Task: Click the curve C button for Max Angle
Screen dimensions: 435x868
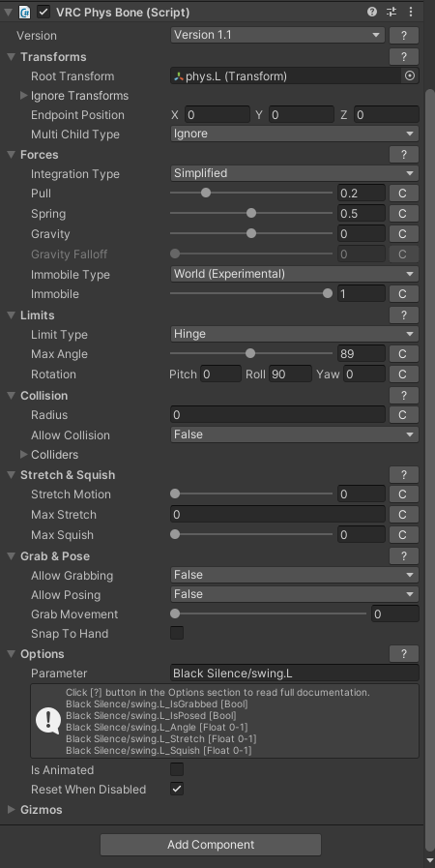Action: [x=403, y=354]
